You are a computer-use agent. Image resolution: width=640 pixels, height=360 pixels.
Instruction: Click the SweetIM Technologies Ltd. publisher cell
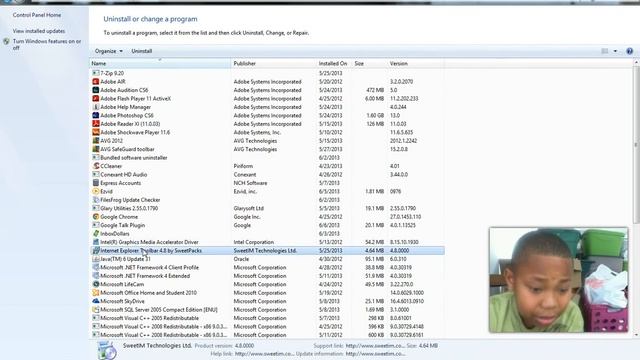[265, 251]
